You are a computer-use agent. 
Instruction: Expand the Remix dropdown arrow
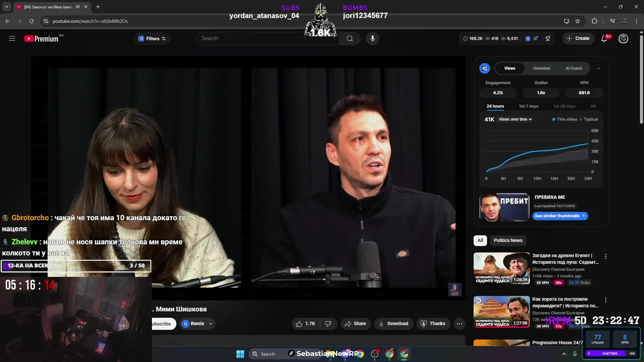(211, 324)
